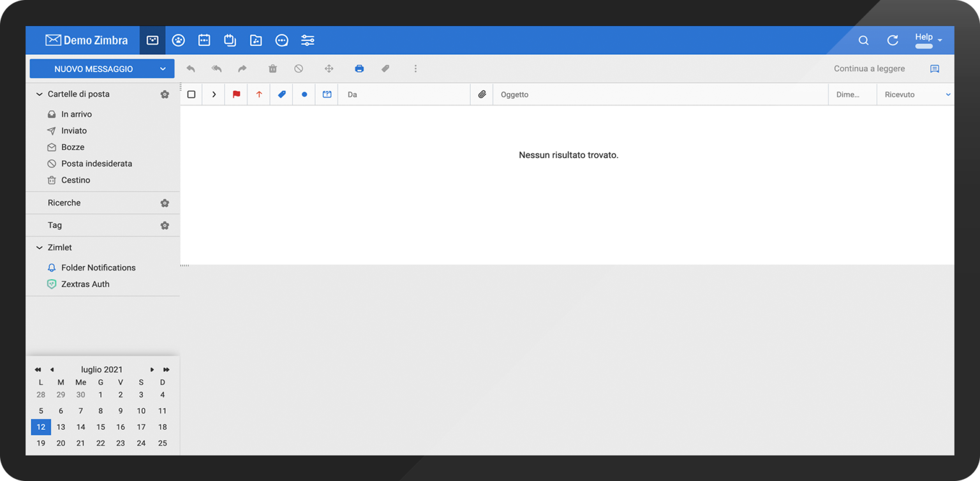The height and width of the screenshot is (481, 980).
Task: Select day 8 in mini calendar
Action: (x=101, y=411)
